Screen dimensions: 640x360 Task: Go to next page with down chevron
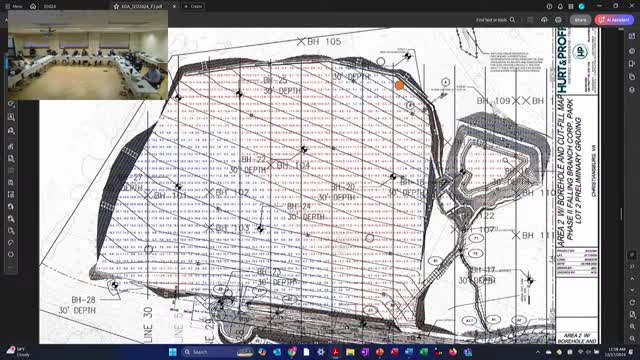(632, 290)
